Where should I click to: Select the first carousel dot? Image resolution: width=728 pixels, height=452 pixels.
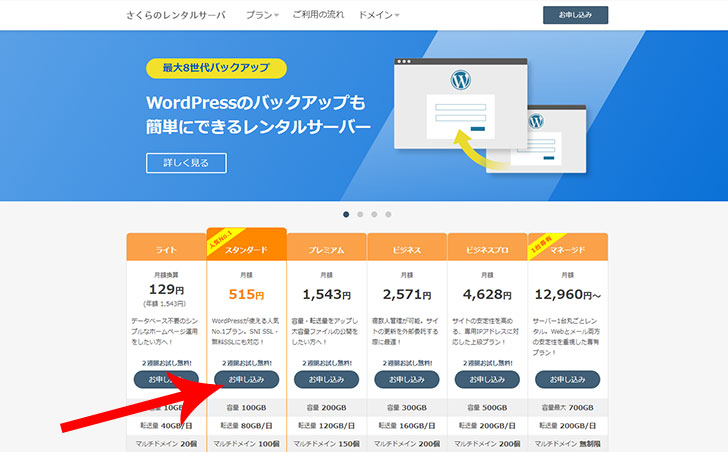[346, 214]
